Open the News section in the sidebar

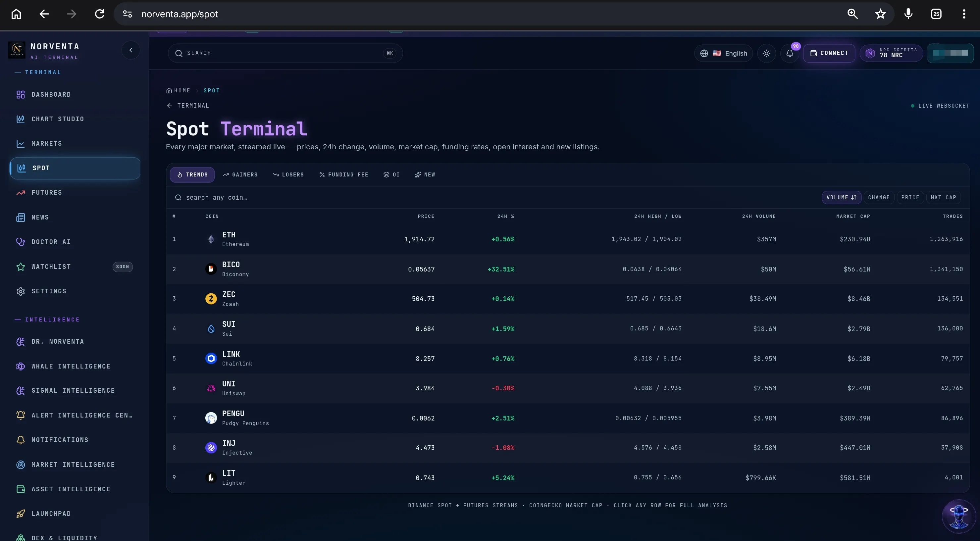pos(75,218)
